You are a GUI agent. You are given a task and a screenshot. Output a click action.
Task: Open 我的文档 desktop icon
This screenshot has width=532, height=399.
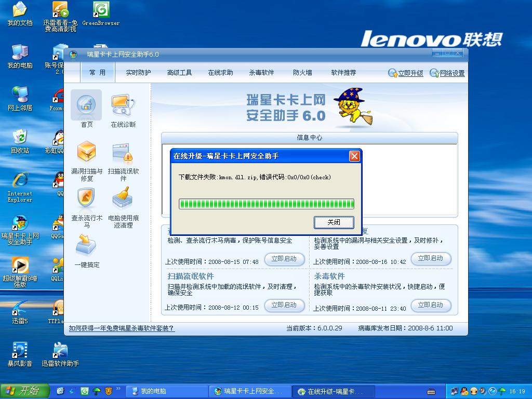point(20,15)
